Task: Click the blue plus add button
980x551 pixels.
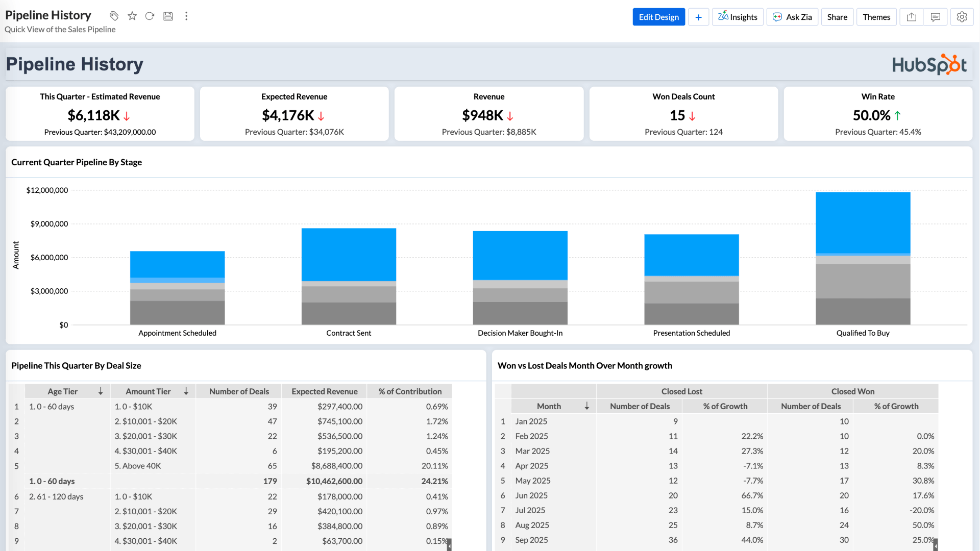Action: 698,17
